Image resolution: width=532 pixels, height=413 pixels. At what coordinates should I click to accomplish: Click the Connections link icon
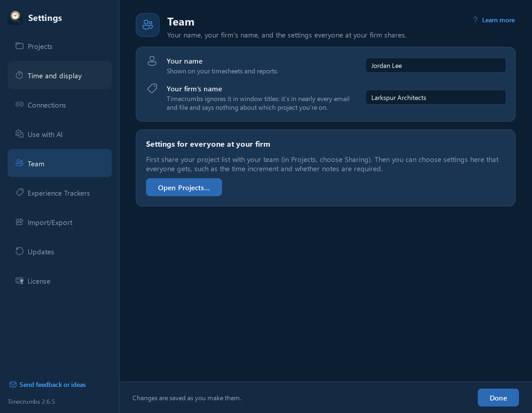(x=19, y=104)
